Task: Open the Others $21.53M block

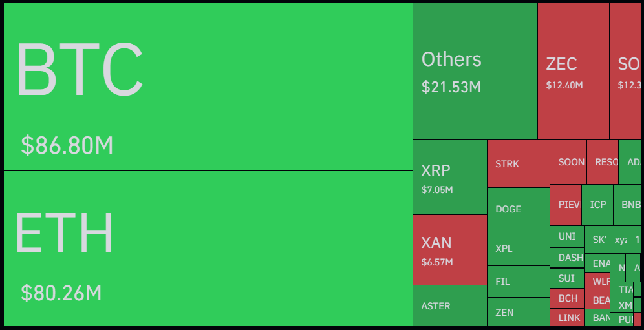Action: coord(475,71)
